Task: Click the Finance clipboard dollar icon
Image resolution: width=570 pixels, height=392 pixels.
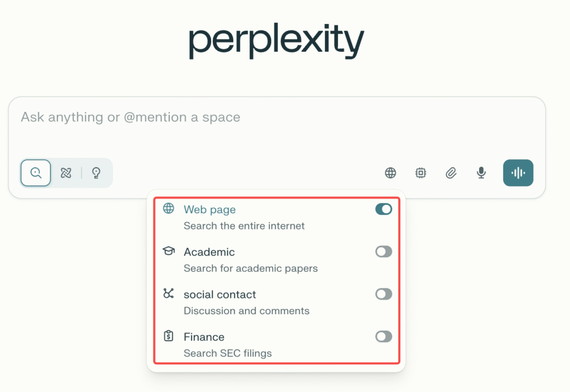Action: coord(169,336)
